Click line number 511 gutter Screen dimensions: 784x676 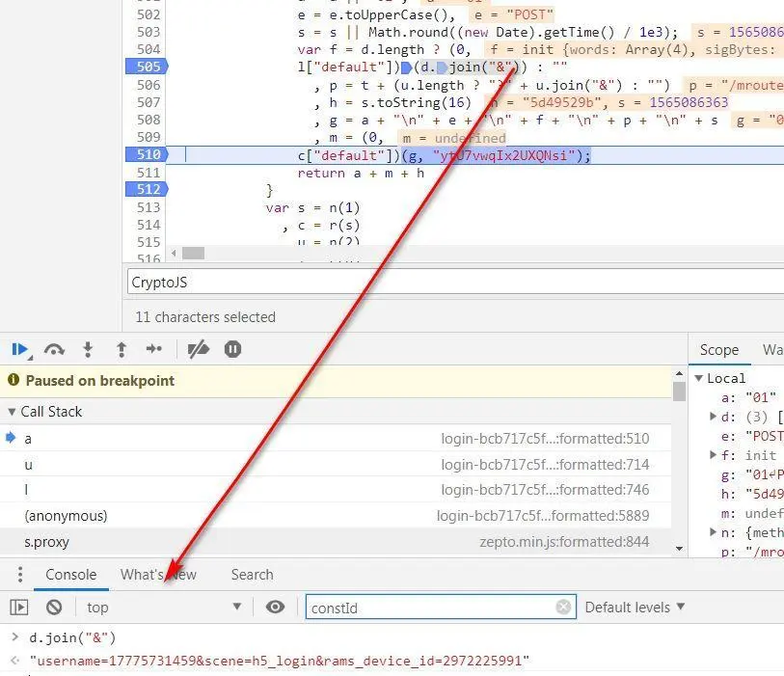point(149,173)
